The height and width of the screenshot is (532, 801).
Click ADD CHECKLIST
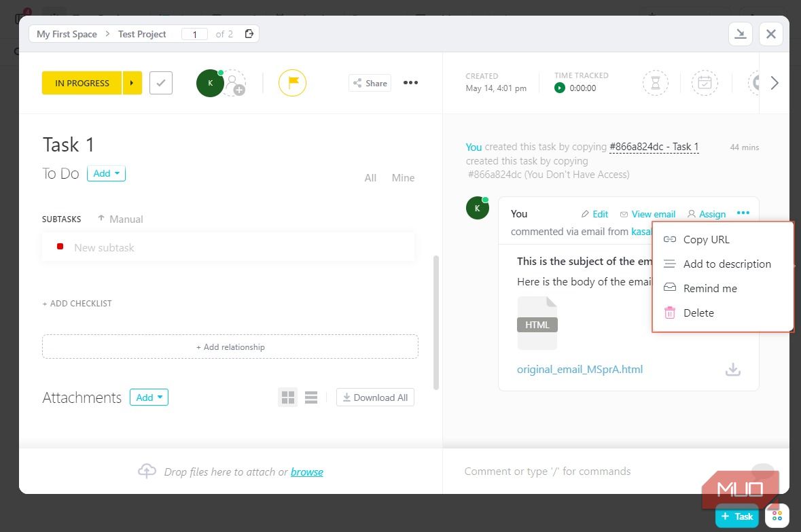pyautogui.click(x=77, y=304)
